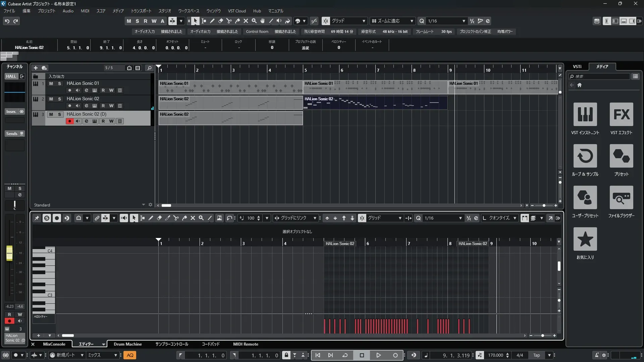Select the Glue tool in top toolbar
This screenshot has height=362, width=644.
[x=237, y=21]
